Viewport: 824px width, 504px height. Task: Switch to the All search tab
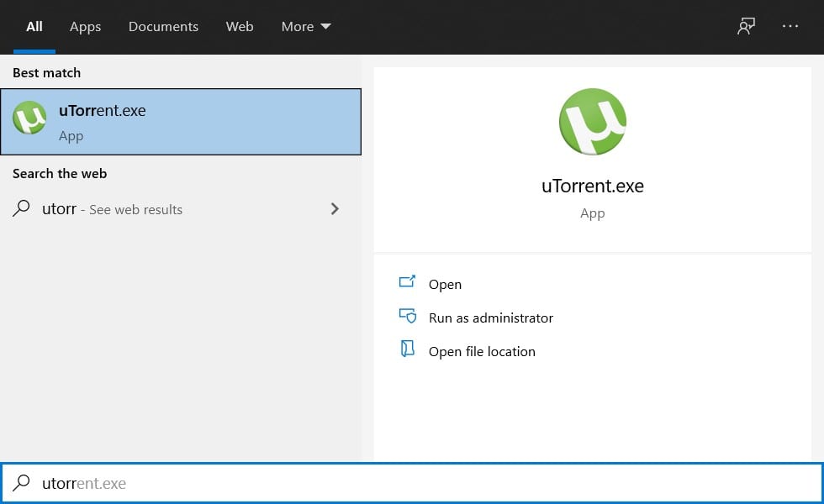pos(34,27)
